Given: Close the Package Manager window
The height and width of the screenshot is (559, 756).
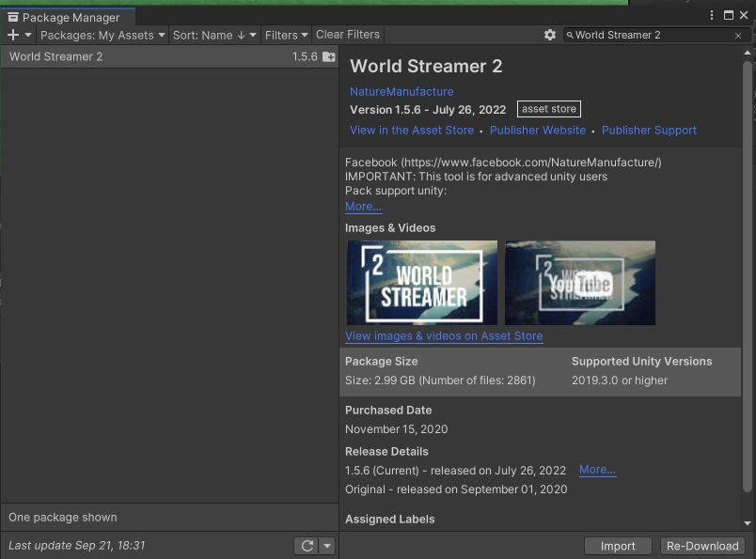Looking at the screenshot, I should pyautogui.click(x=744, y=15).
